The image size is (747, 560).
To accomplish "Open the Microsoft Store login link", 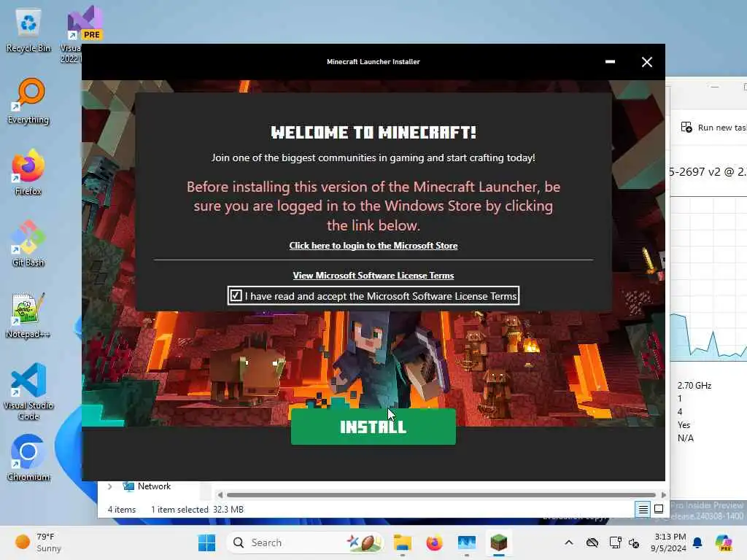I will (373, 246).
